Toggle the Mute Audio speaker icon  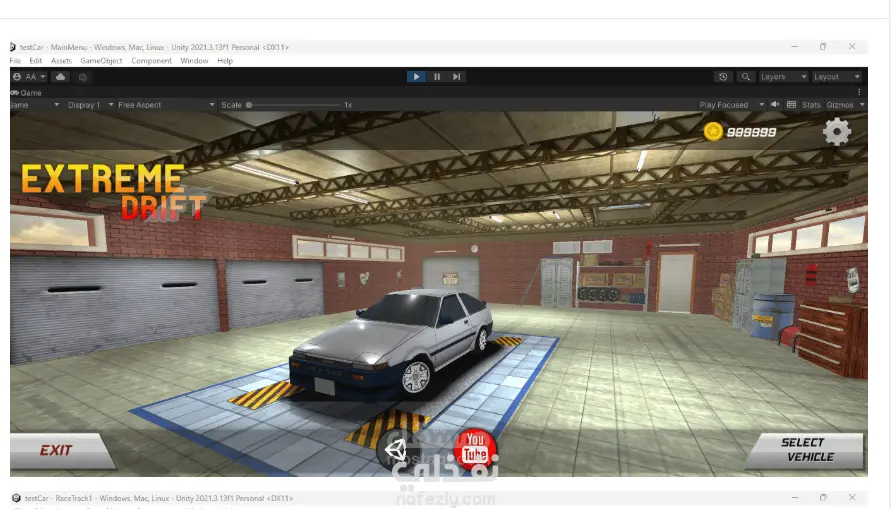click(x=775, y=105)
